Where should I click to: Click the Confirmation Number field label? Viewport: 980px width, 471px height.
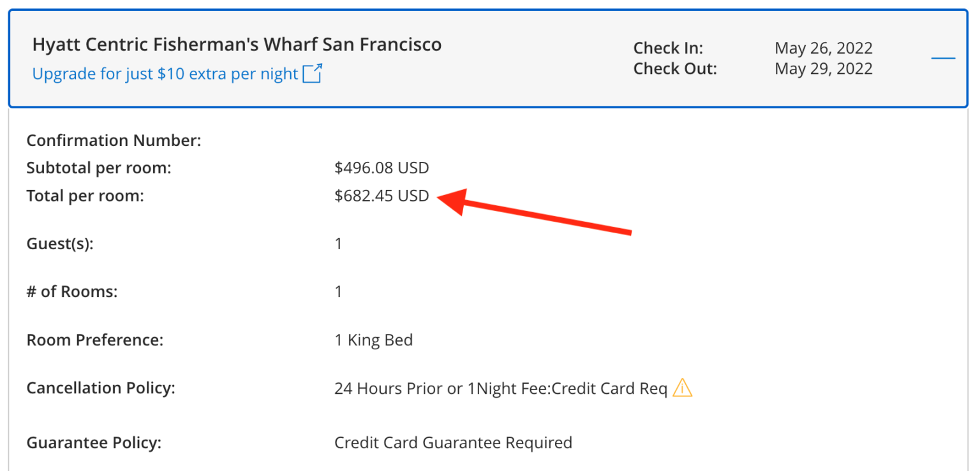(114, 140)
